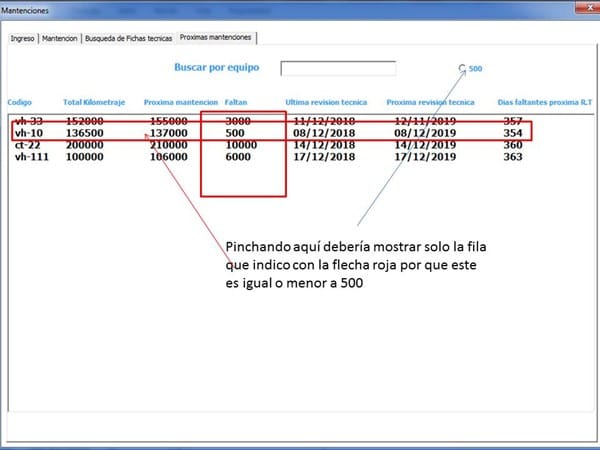The image size is (600, 450).
Task: Click the 100000 kilometraje value
Action: (85, 157)
